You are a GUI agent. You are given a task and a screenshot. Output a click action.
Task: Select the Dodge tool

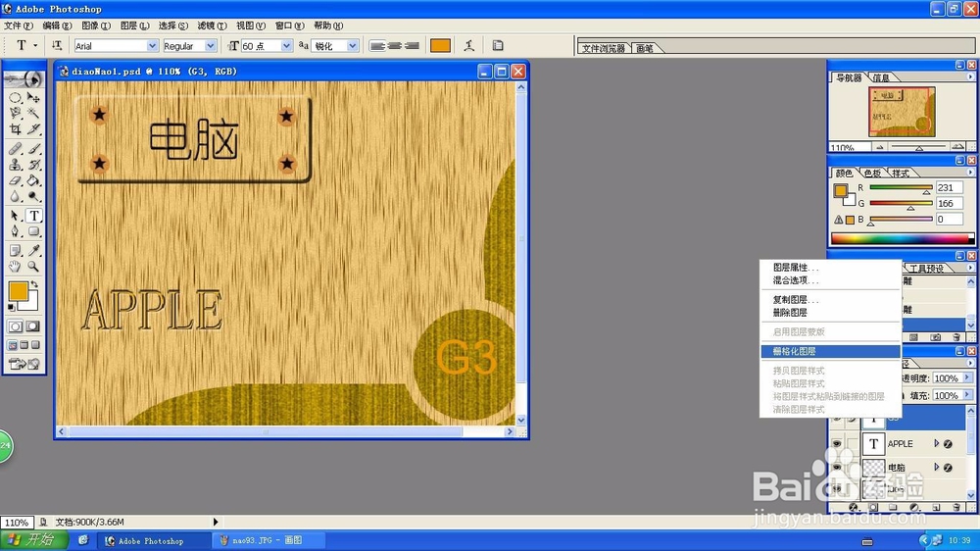[x=33, y=196]
